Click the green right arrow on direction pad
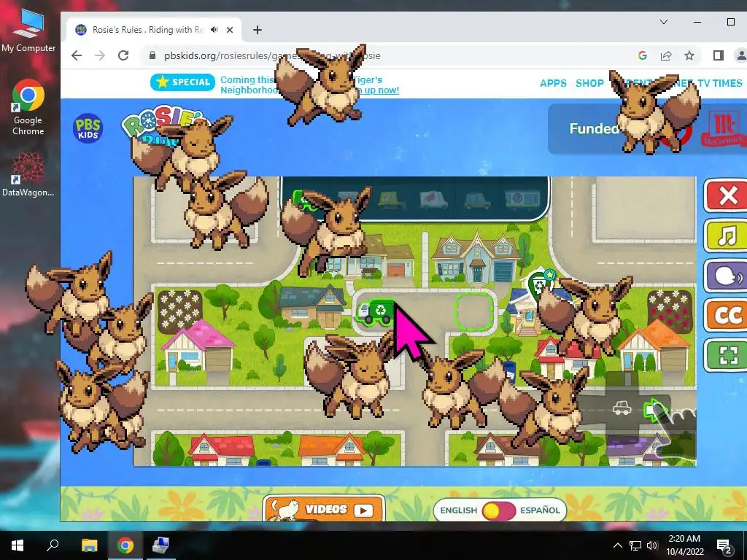The width and height of the screenshot is (747, 560). (654, 410)
